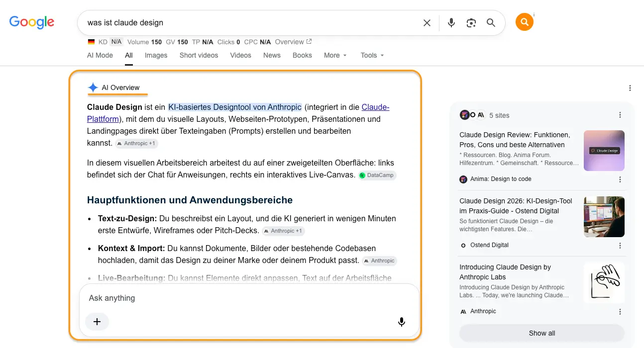Click the 'Hauptfunktionen und Anwendungsbereiche' heading

190,200
